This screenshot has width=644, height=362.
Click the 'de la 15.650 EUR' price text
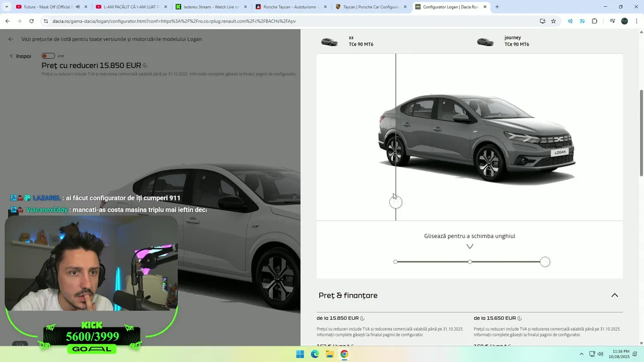tap(495, 318)
